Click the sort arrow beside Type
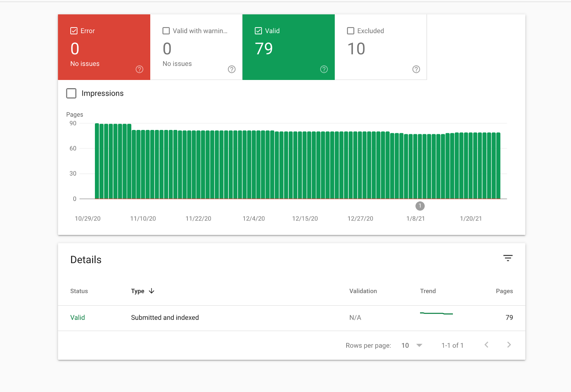 click(x=152, y=291)
